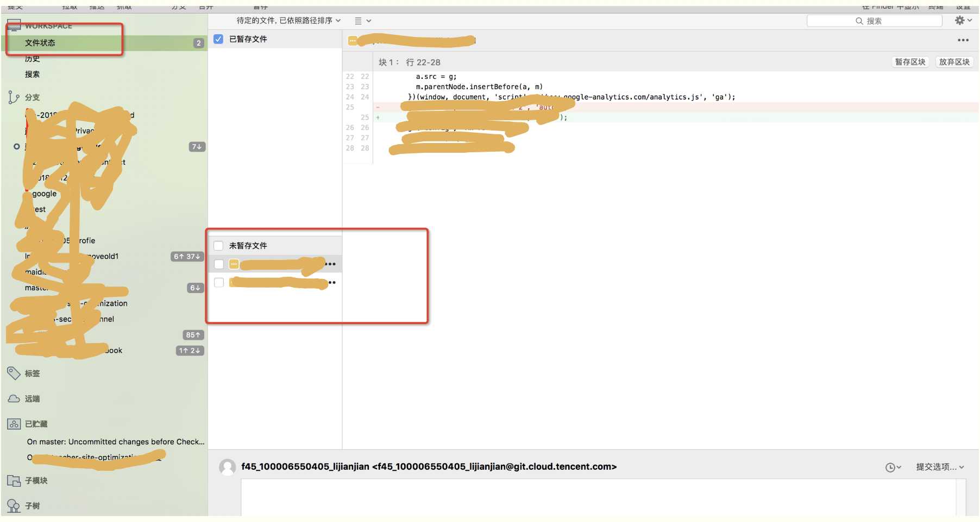The height and width of the screenshot is (522, 980).
Task: Click the current-branch circle indicator
Action: pyautogui.click(x=16, y=147)
